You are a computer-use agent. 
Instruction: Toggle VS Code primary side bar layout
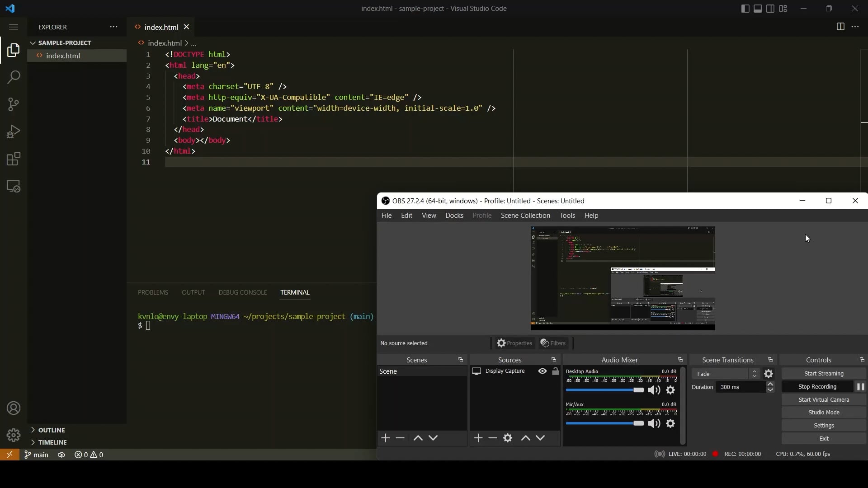tap(745, 9)
